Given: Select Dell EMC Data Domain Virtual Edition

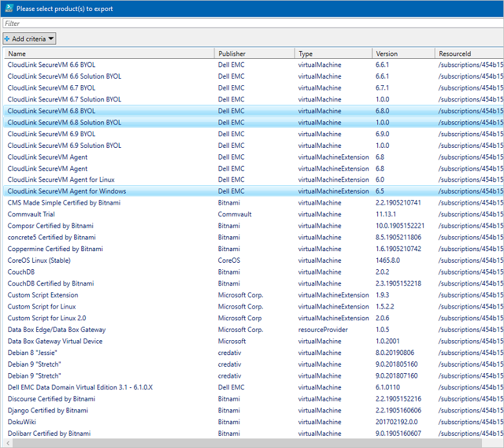Looking at the screenshot, I should click(x=253, y=387).
